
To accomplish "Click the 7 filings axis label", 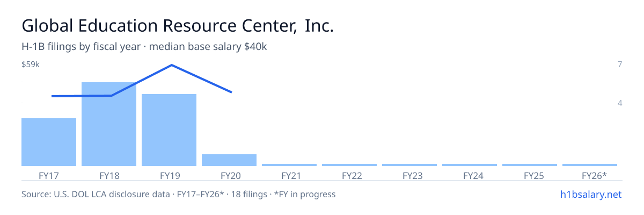I will pyautogui.click(x=620, y=64).
